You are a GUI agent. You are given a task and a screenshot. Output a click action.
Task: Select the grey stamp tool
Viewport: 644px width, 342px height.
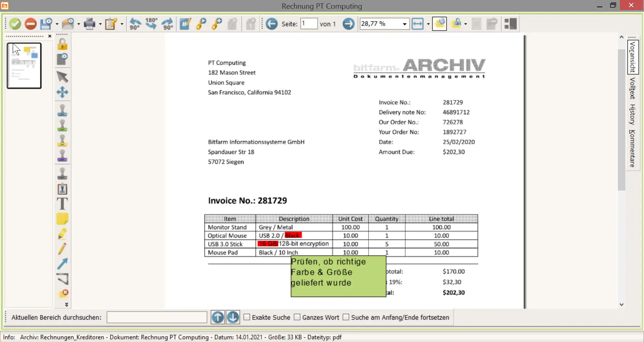coord(62,174)
